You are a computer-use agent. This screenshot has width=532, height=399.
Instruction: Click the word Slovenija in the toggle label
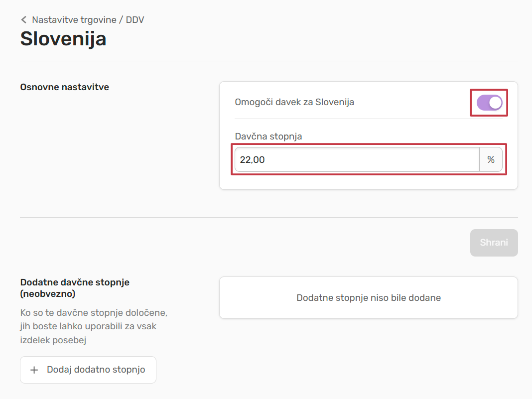pyautogui.click(x=335, y=102)
